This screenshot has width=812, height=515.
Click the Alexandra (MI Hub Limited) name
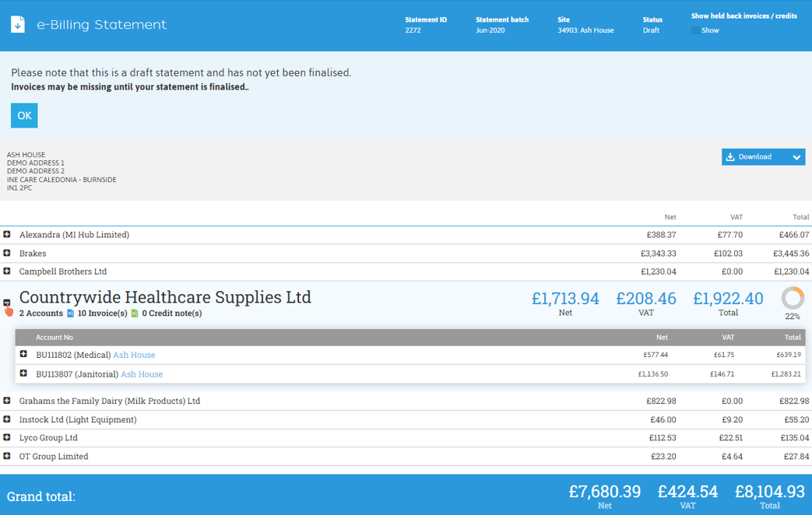[x=74, y=235]
